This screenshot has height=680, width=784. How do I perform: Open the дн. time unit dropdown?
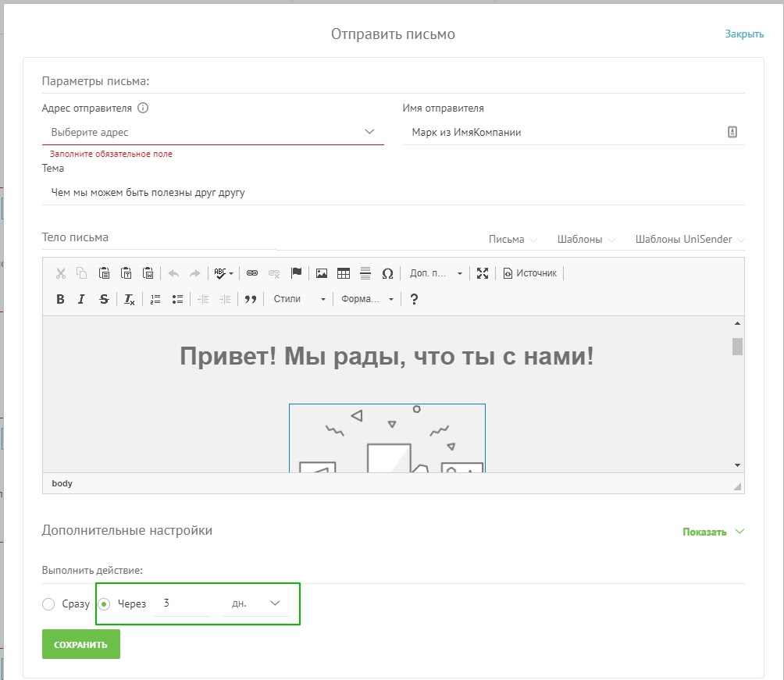pos(255,603)
